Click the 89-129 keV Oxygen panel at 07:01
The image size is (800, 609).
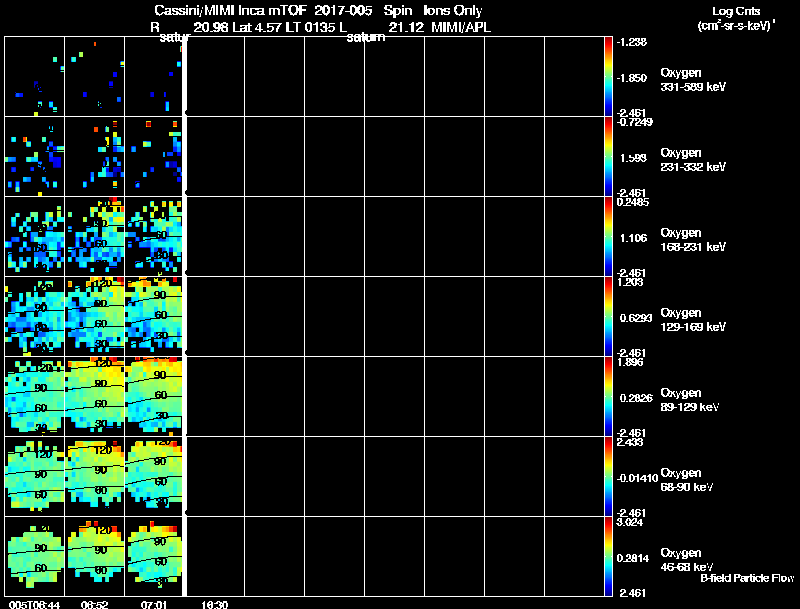click(x=154, y=396)
